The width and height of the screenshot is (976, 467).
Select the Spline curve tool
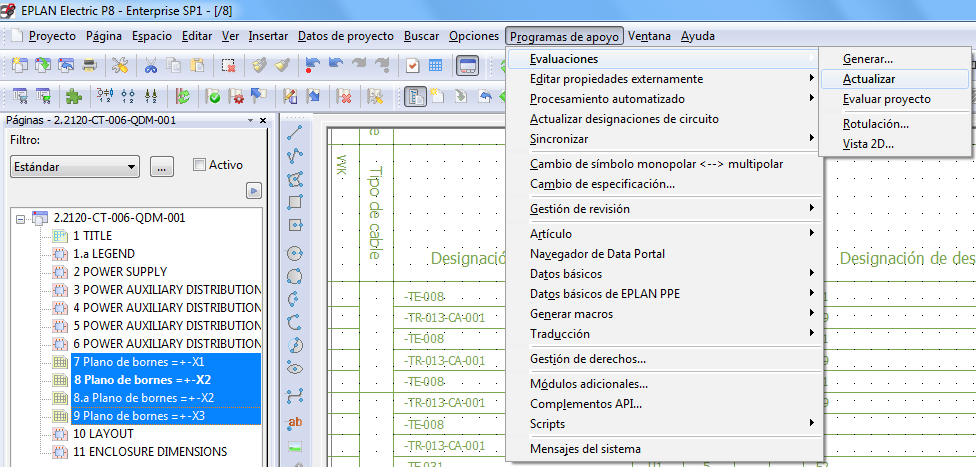tap(295, 395)
